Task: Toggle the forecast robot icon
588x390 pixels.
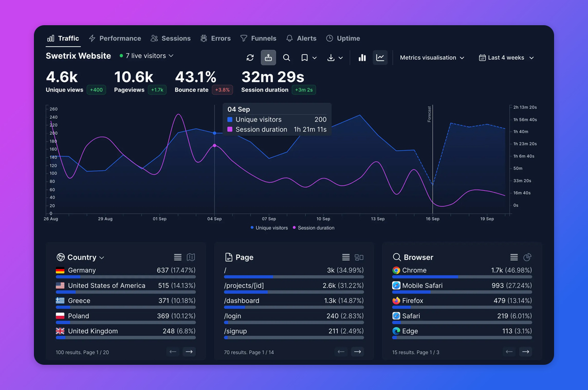Action: coord(268,58)
